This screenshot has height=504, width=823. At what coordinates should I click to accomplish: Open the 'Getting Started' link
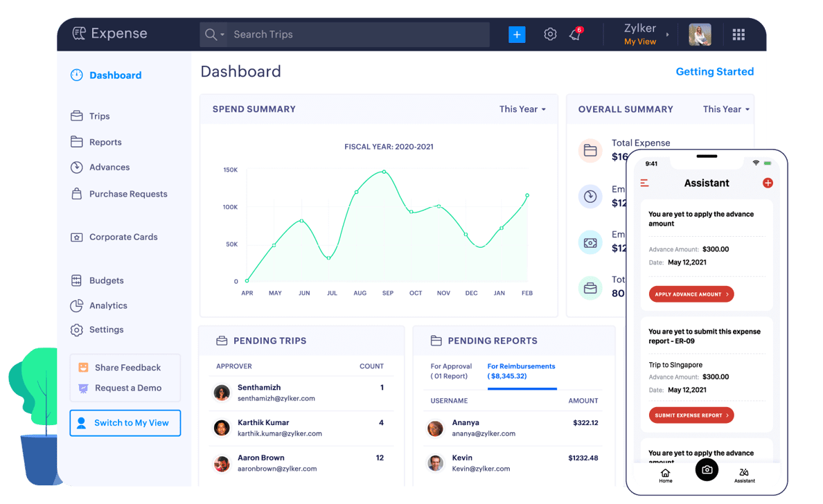click(x=714, y=71)
